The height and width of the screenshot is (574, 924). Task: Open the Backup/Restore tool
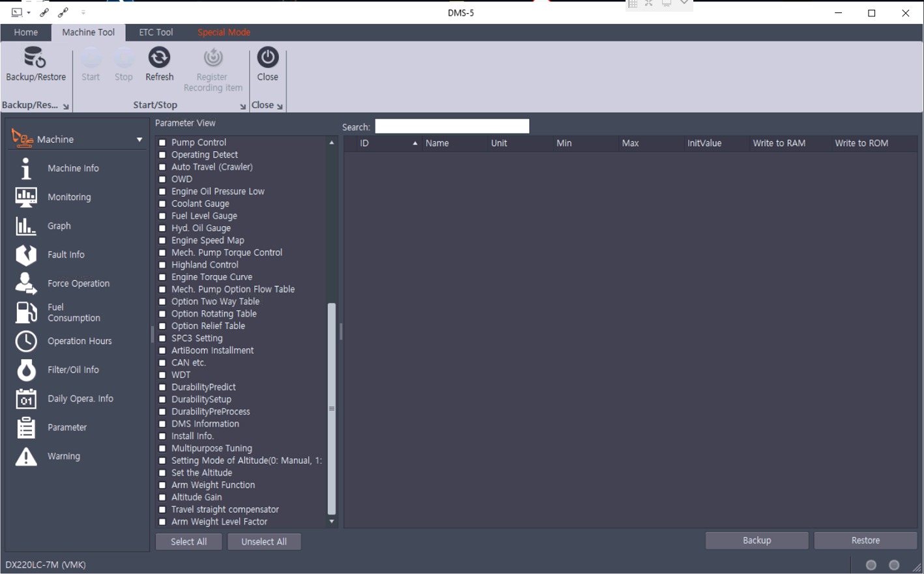(x=36, y=64)
